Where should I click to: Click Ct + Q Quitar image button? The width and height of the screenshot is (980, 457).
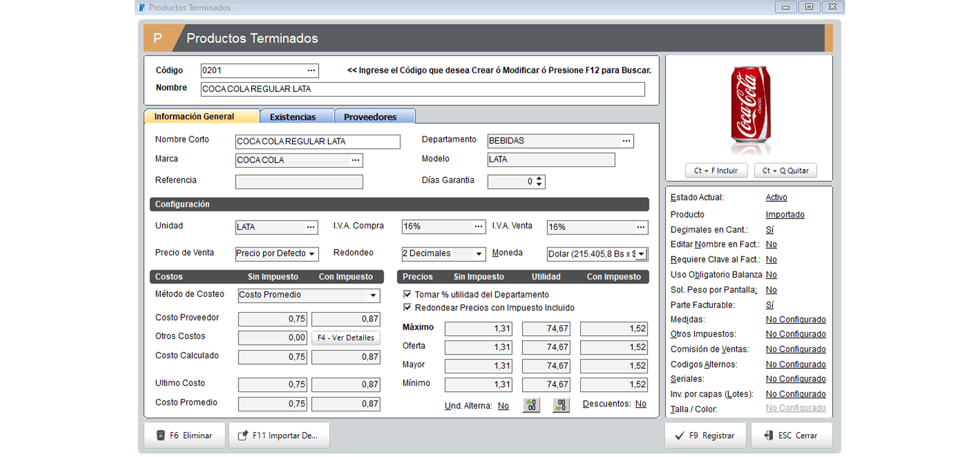pyautogui.click(x=785, y=170)
